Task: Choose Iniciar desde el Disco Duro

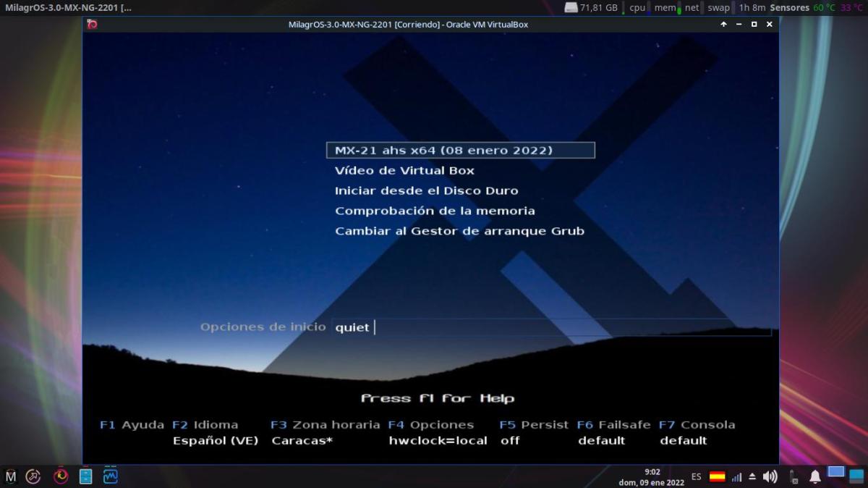Action: (426, 190)
